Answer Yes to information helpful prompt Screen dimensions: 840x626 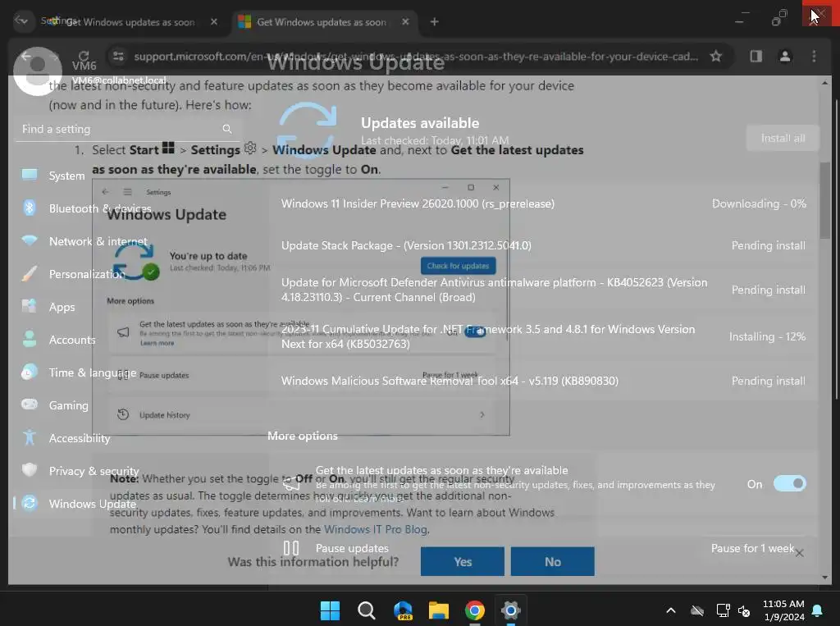coord(463,562)
